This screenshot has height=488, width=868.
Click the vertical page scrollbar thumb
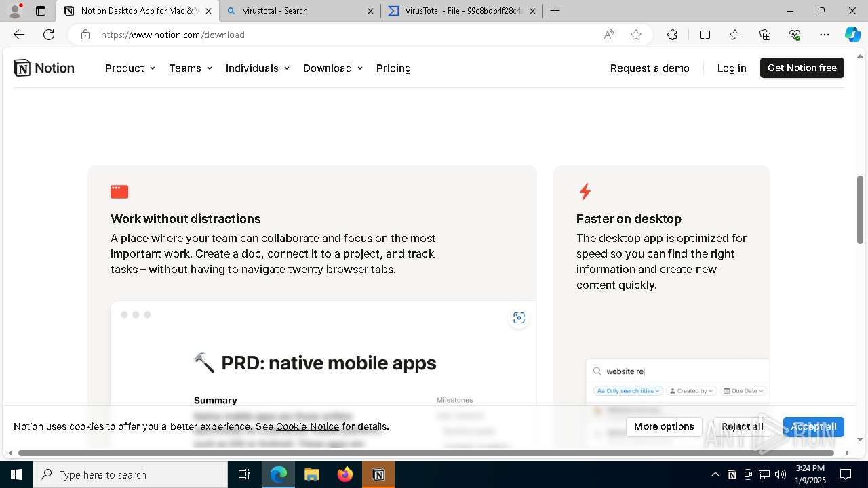861,209
